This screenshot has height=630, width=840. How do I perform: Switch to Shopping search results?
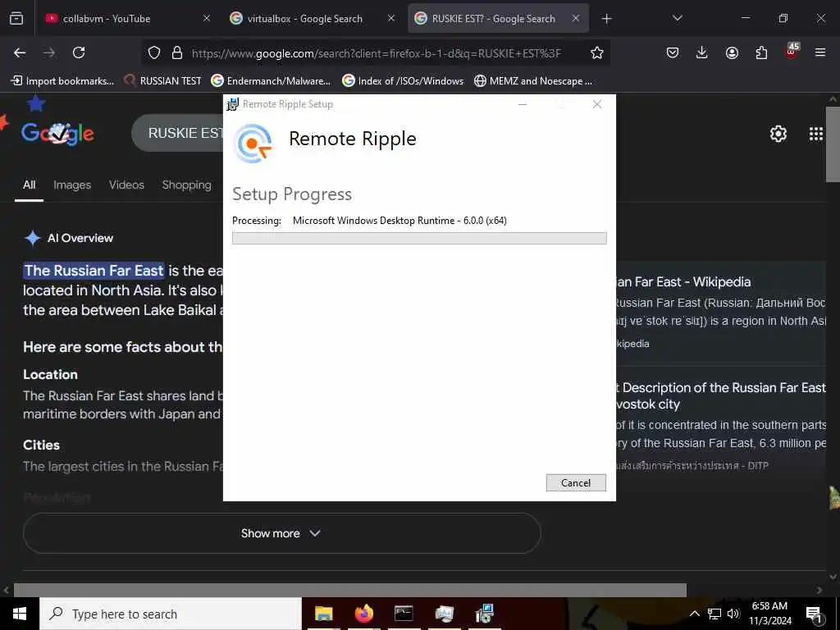coord(186,185)
